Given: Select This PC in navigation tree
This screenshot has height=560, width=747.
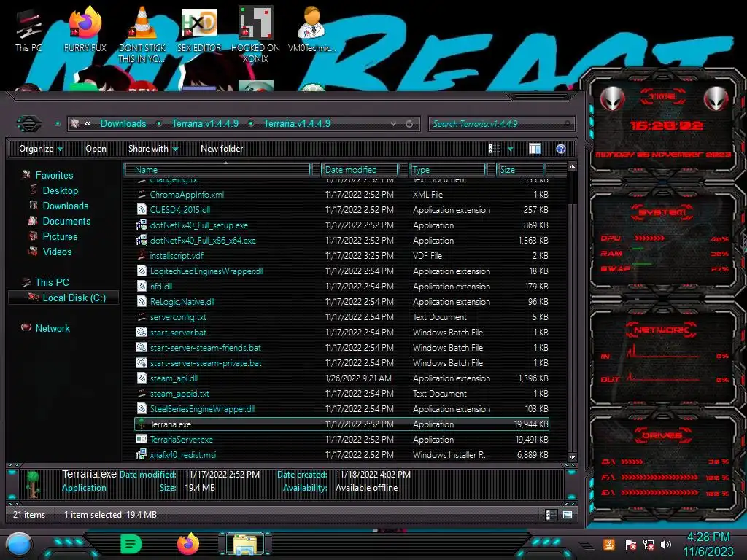Looking at the screenshot, I should [52, 282].
